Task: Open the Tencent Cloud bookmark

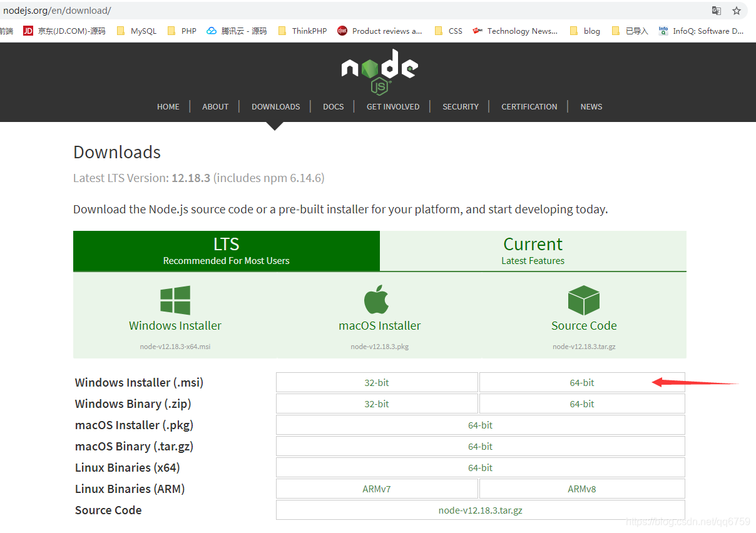Action: (x=237, y=31)
